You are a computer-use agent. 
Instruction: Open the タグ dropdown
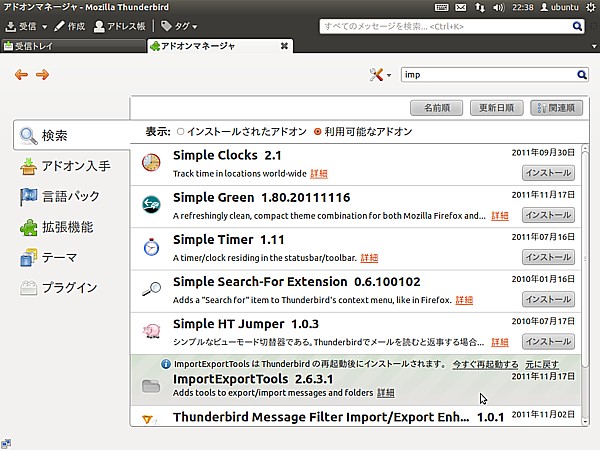tap(179, 26)
